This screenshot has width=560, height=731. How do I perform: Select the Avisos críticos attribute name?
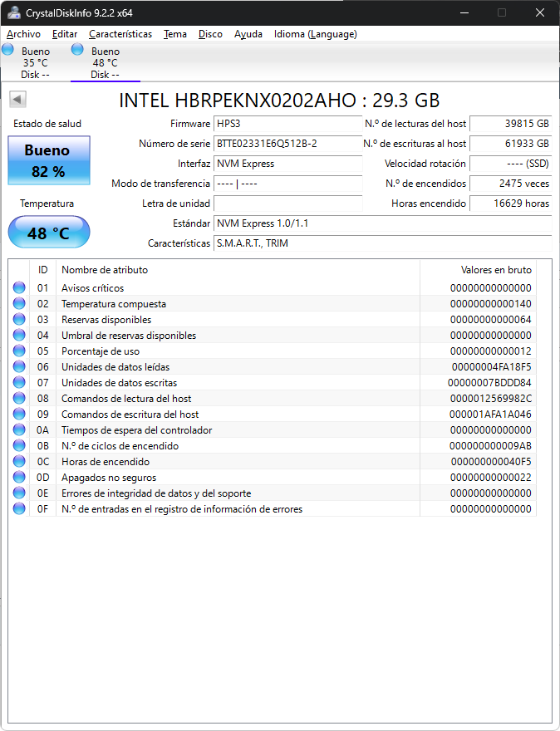[x=92, y=288]
